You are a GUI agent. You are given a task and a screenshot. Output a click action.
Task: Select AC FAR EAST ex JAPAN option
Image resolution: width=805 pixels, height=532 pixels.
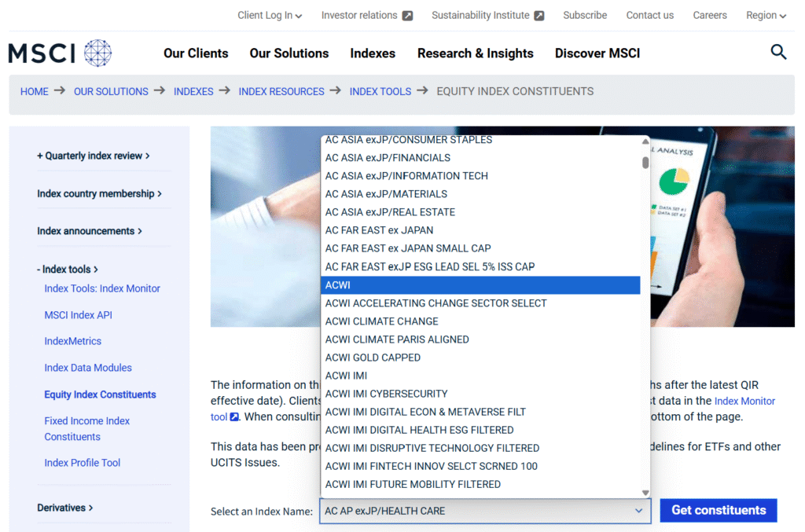(x=480, y=230)
